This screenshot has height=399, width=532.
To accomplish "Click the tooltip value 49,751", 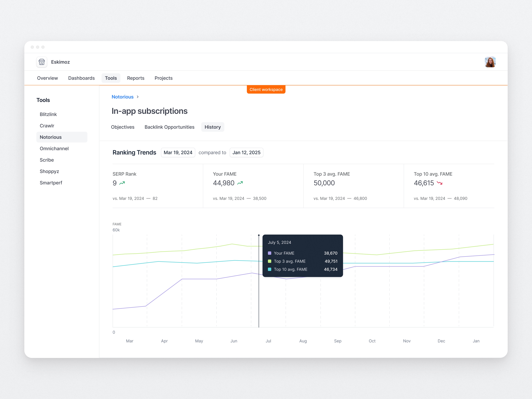I will pyautogui.click(x=331, y=261).
